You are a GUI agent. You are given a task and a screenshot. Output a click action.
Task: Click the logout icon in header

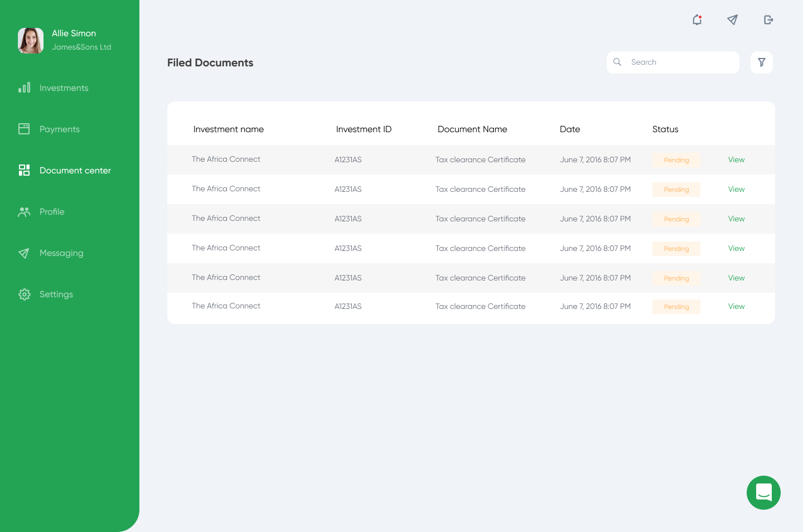click(768, 20)
